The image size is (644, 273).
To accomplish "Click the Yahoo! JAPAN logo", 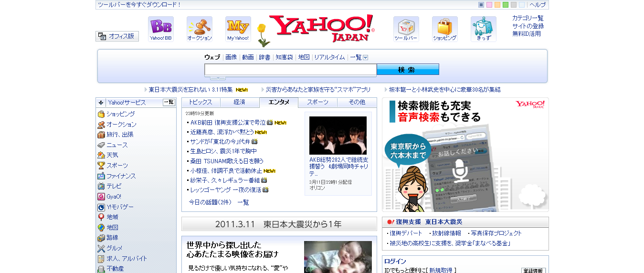I will (x=322, y=29).
